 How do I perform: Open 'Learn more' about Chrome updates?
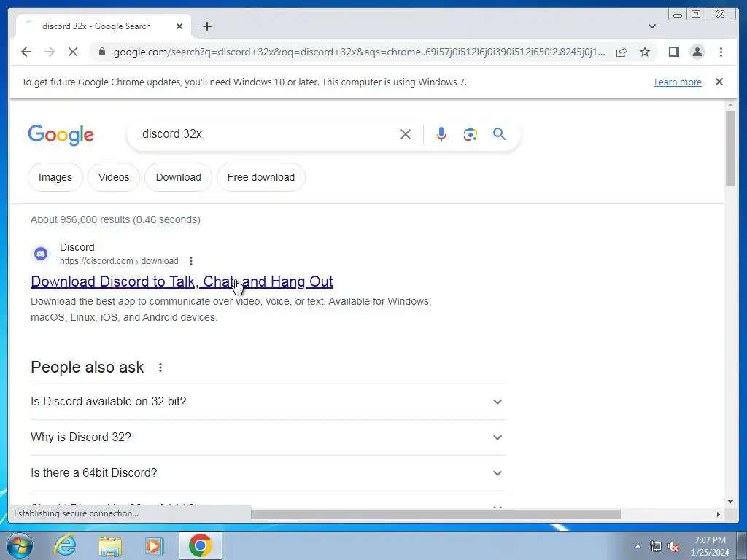[678, 82]
